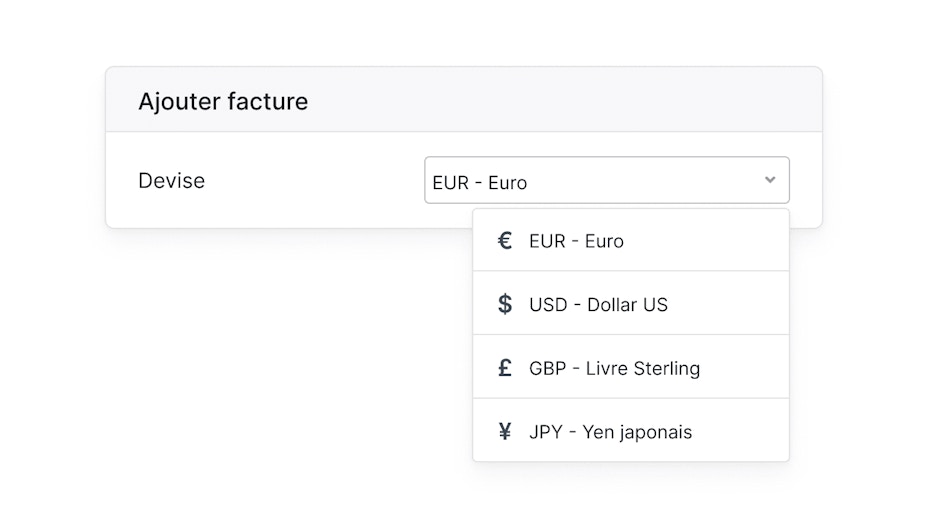
Task: Click the "Ajouter facture" card heading
Action: pos(223,101)
